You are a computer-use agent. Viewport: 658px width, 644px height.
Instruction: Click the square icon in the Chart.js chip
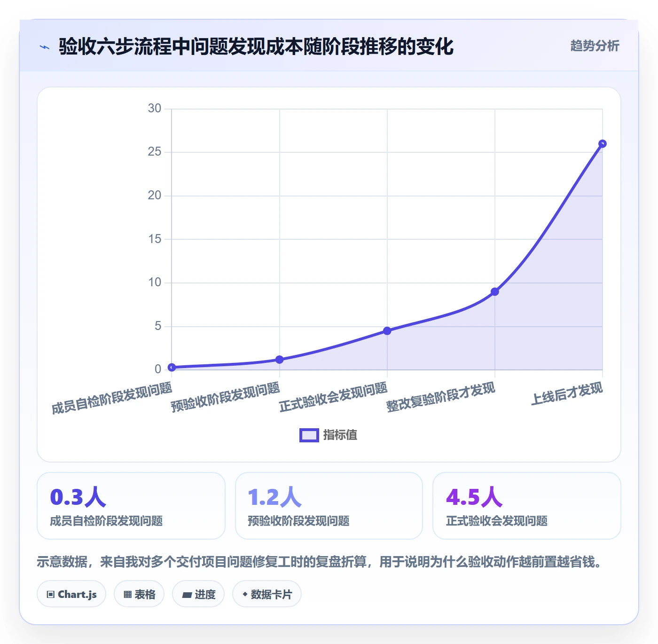pyautogui.click(x=51, y=595)
